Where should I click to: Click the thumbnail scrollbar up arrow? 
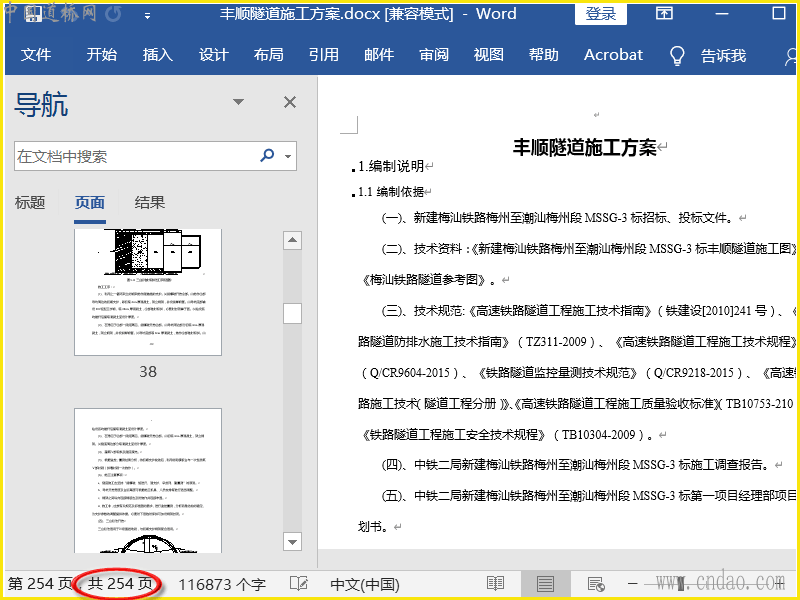[x=292, y=240]
